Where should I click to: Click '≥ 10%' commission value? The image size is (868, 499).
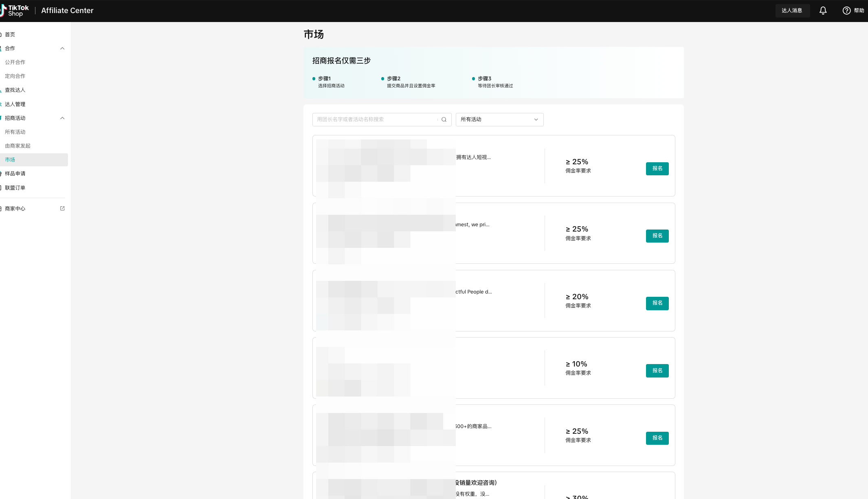[576, 364]
